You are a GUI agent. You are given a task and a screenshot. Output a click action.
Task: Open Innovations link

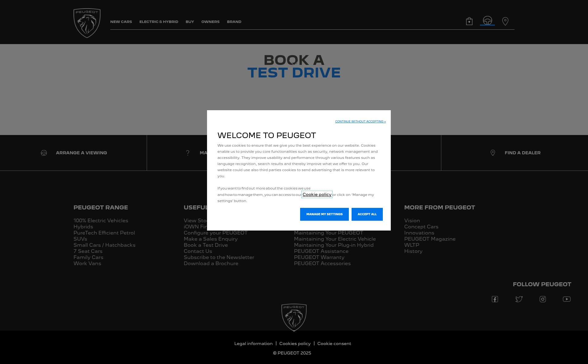pyautogui.click(x=419, y=233)
